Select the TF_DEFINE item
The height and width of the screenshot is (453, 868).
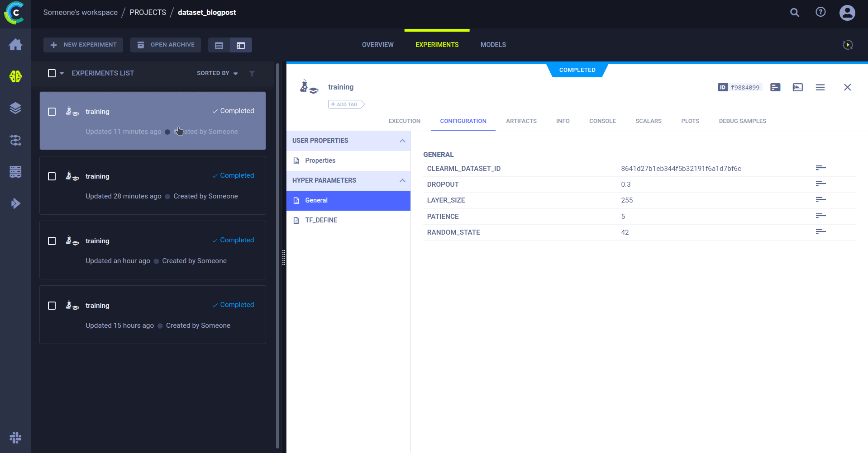[x=348, y=220]
